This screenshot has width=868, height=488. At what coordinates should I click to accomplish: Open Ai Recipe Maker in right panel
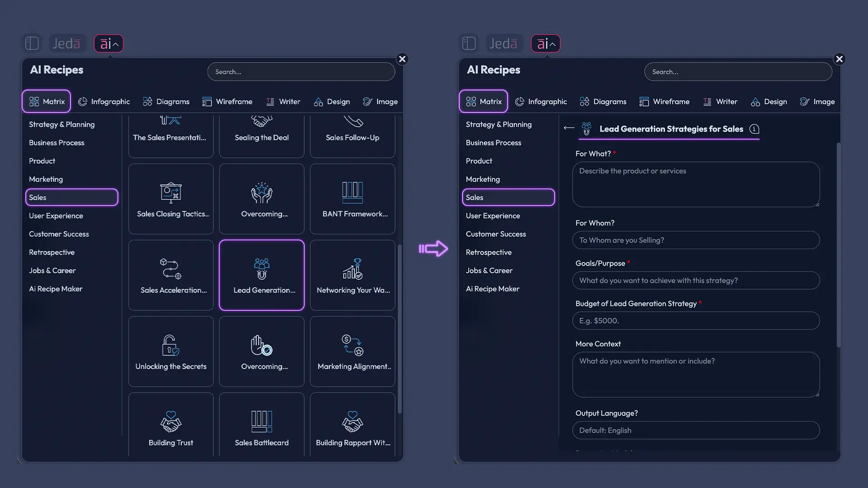coord(493,289)
